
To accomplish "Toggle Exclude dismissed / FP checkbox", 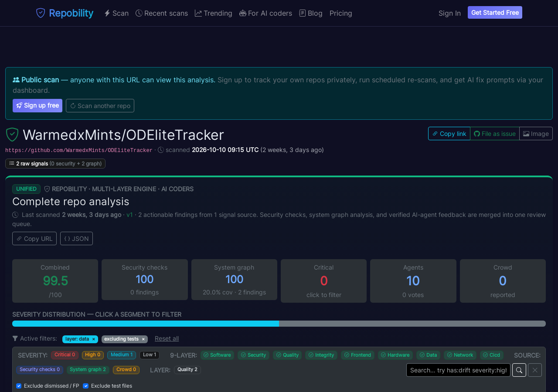I will pos(19,386).
